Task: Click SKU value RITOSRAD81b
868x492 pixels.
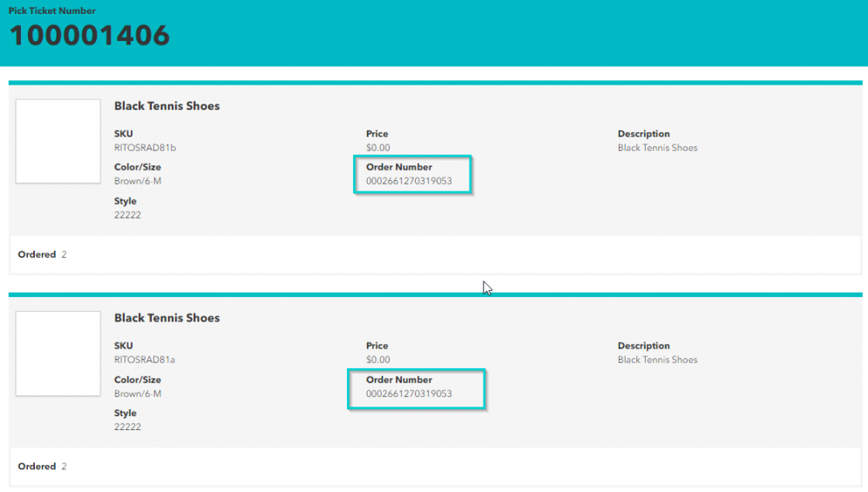Action: [145, 147]
